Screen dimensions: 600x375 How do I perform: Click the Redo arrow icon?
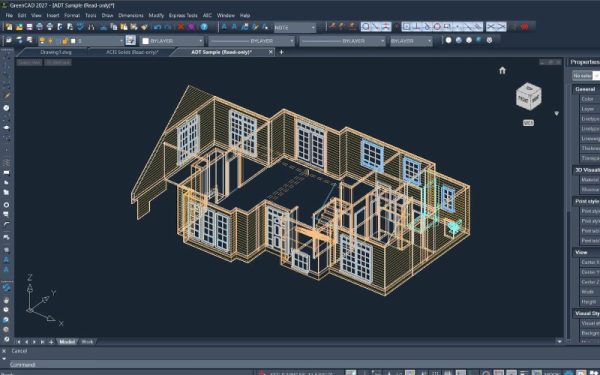click(168, 27)
